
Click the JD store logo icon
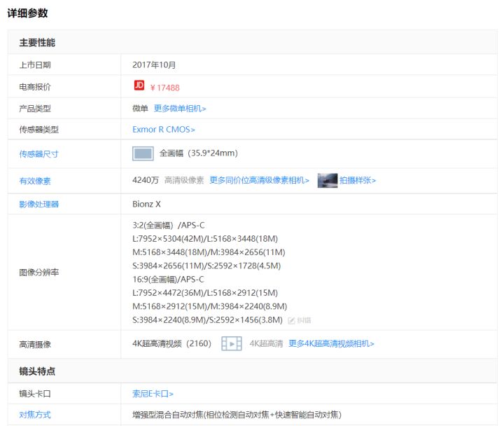[x=139, y=85]
